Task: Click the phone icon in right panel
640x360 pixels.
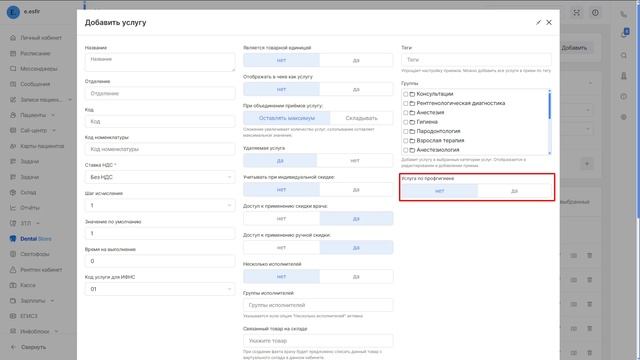Action: pyautogui.click(x=624, y=14)
